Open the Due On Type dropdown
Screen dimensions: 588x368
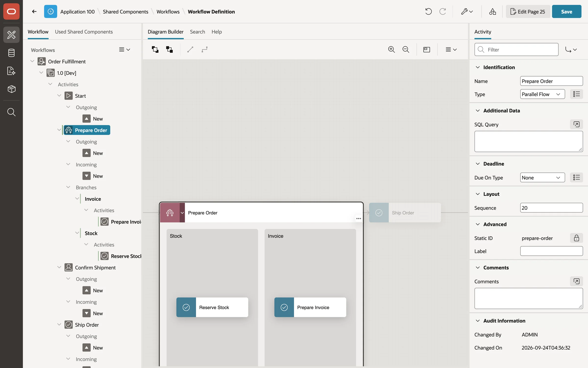pos(542,178)
